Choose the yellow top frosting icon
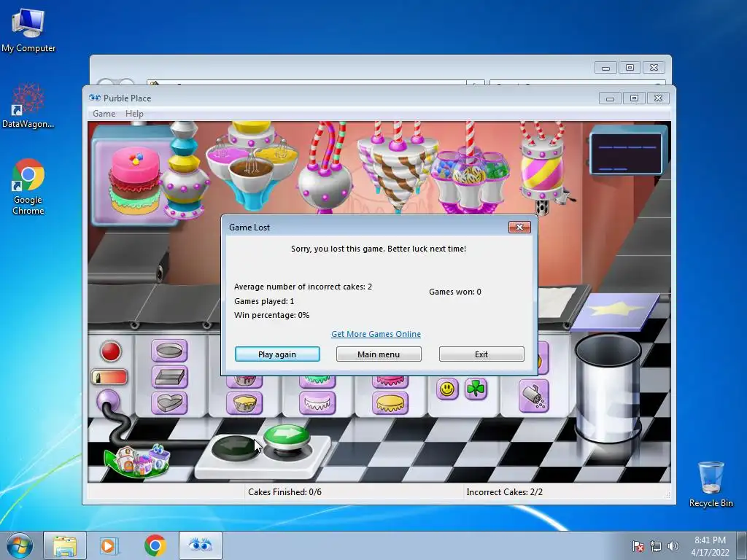Viewport: 747px width, 560px height. click(390, 403)
